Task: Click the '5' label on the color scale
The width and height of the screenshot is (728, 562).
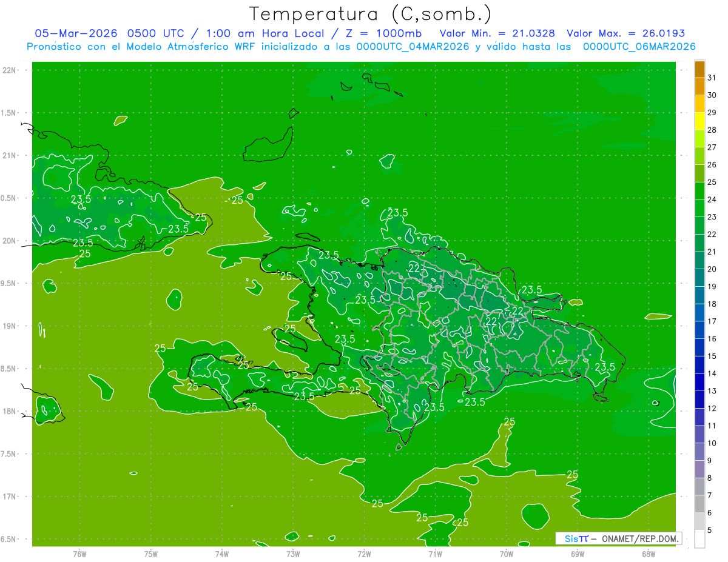Action: click(710, 530)
